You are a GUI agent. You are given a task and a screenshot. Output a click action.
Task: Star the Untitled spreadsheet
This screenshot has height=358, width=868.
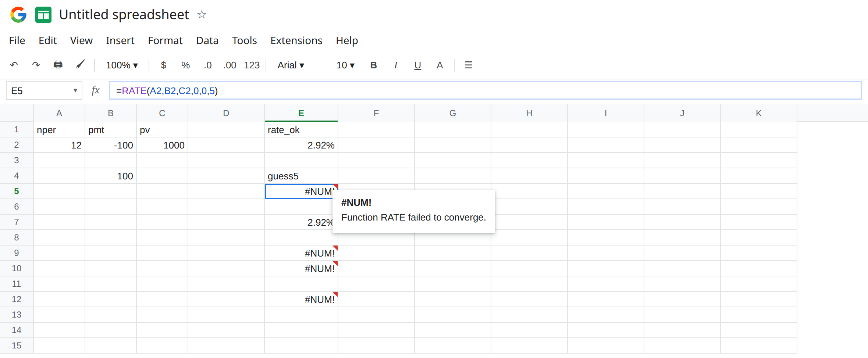(x=202, y=15)
